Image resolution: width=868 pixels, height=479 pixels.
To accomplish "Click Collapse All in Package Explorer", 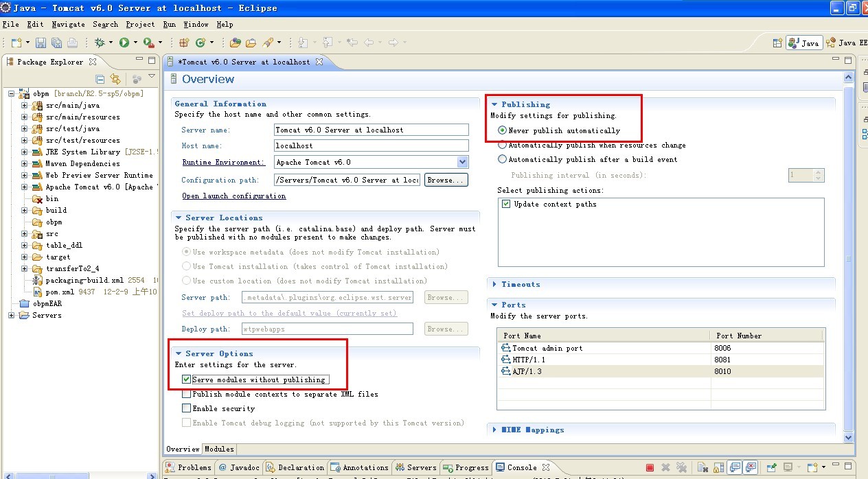I will click(100, 79).
